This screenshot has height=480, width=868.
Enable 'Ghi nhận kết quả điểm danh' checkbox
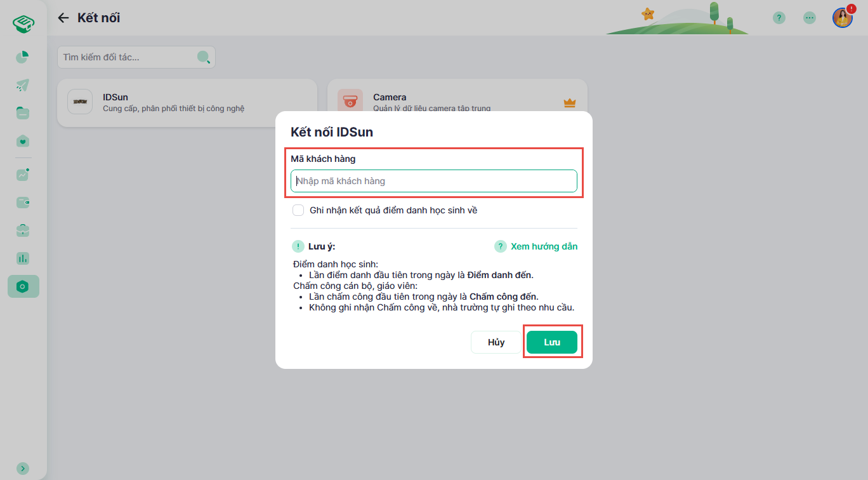click(298, 210)
